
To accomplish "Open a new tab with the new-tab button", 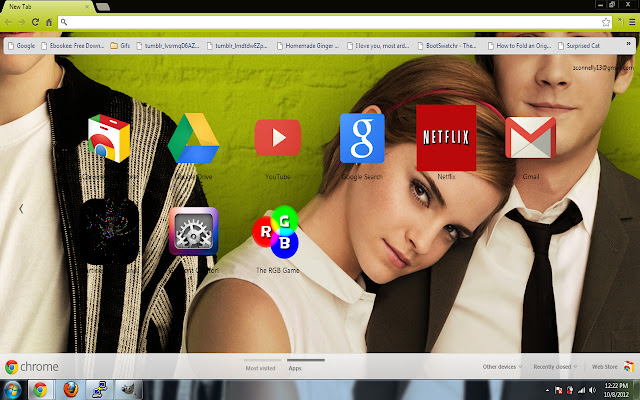I will 103,7.
